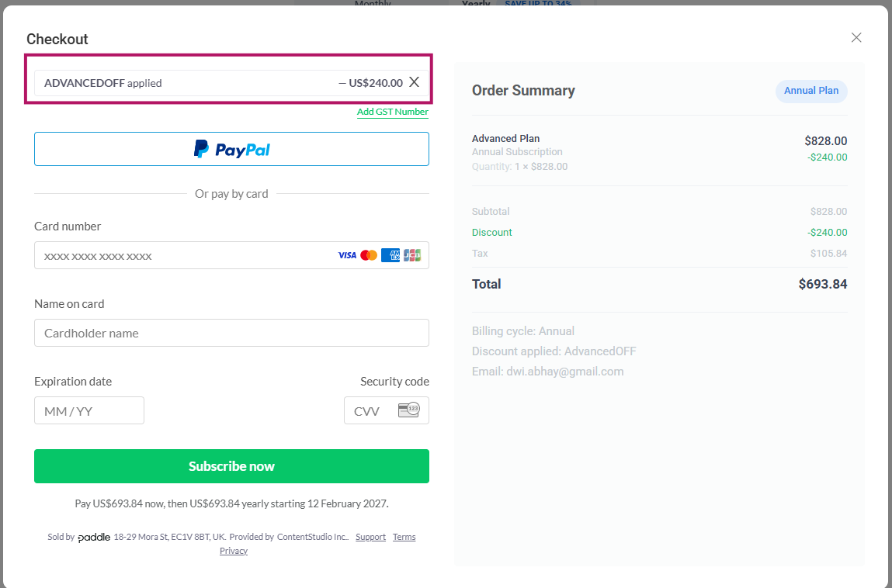Click the Annual Plan badge

tap(811, 91)
